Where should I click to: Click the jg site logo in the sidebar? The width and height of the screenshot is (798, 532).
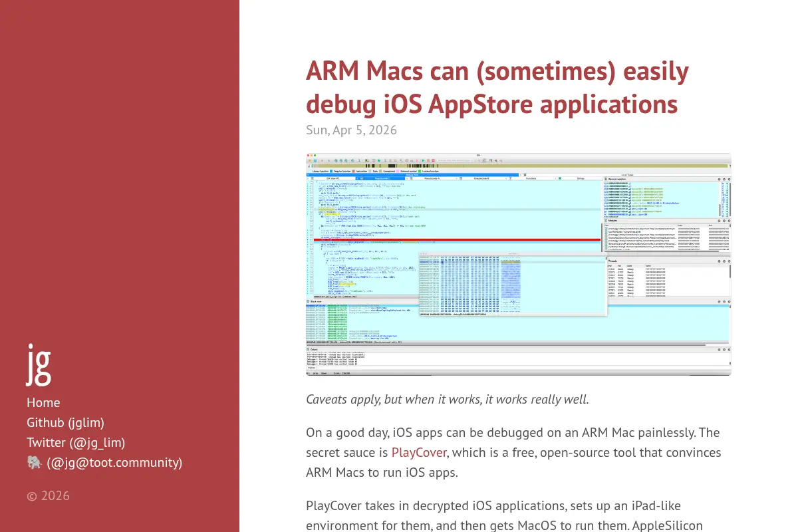tap(39, 364)
